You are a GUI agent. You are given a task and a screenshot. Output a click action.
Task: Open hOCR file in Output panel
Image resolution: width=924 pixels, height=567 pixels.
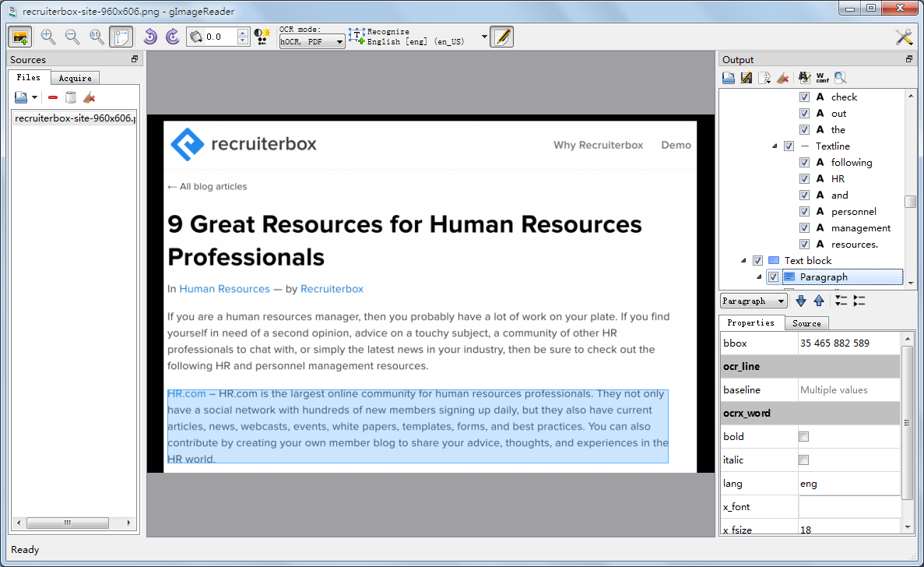point(729,78)
